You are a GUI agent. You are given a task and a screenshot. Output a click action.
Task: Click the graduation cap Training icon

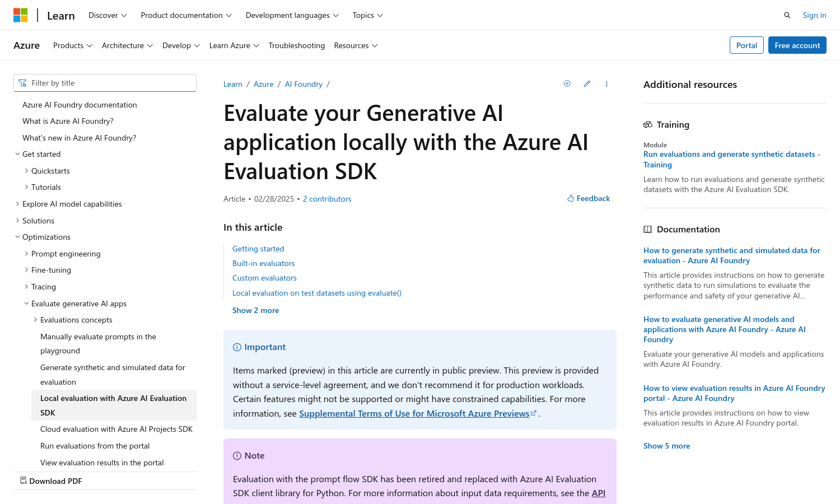click(648, 124)
